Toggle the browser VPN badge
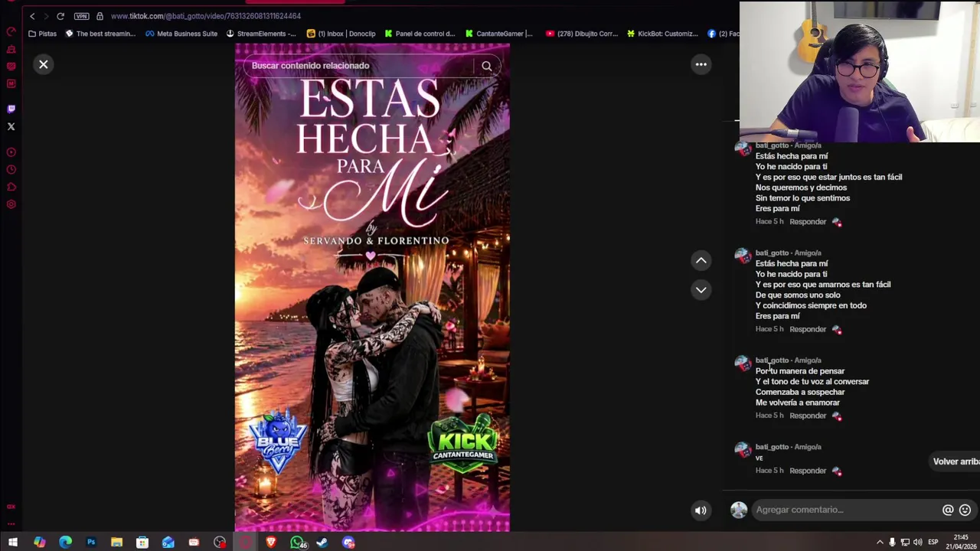Screen dimensions: 980x551 pyautogui.click(x=81, y=16)
